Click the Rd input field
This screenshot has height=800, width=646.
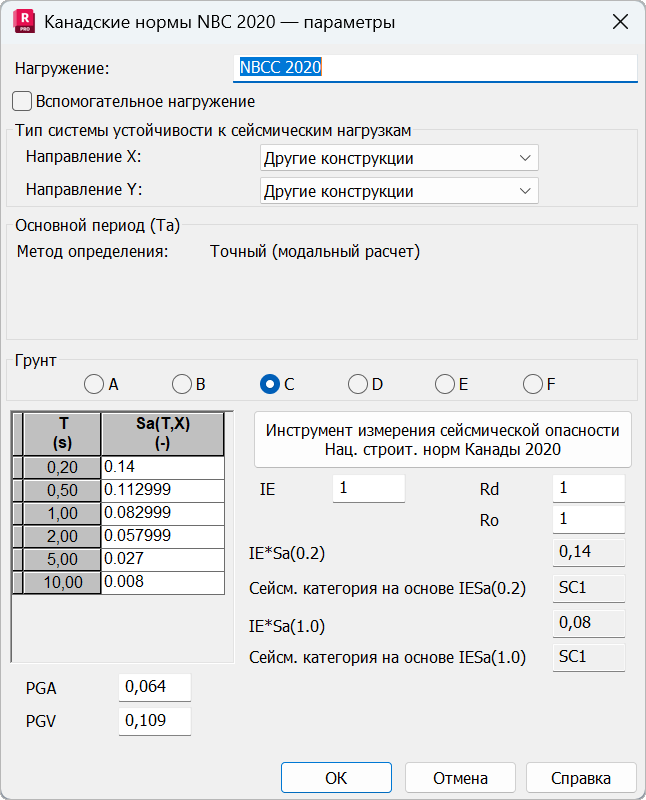[x=589, y=489]
